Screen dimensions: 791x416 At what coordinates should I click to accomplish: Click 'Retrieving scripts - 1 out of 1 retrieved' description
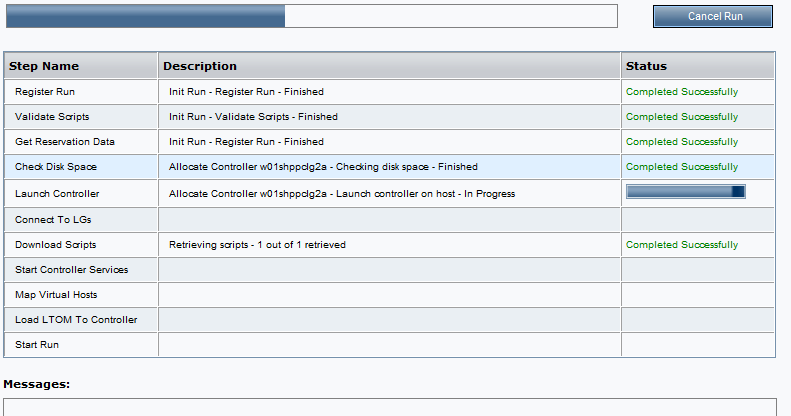pyautogui.click(x=257, y=245)
